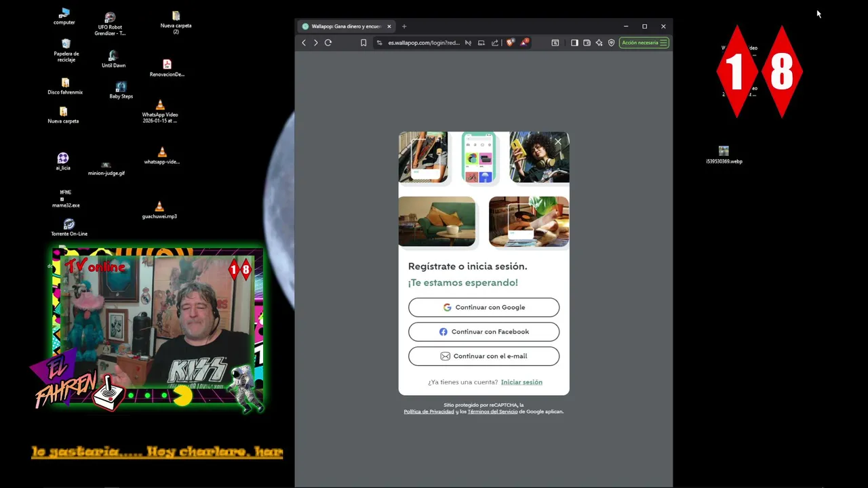Select the 'Nueva carpeta' folder icon
The image size is (868, 488).
tap(63, 115)
